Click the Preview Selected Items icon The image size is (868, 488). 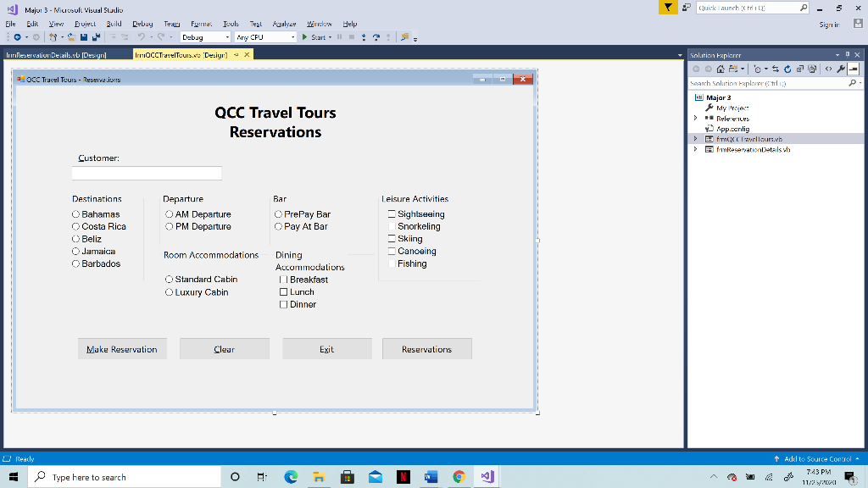click(x=853, y=69)
